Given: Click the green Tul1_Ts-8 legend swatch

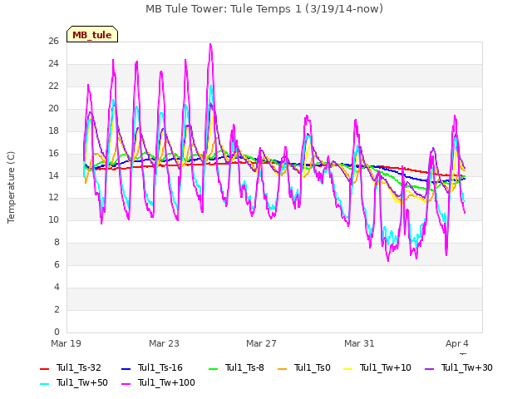Looking at the screenshot, I should click(213, 369).
